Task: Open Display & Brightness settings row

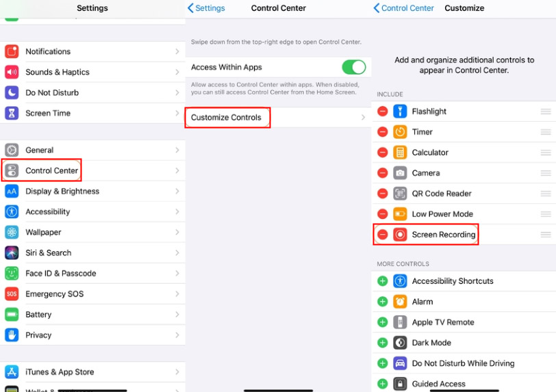Action: coord(92,191)
